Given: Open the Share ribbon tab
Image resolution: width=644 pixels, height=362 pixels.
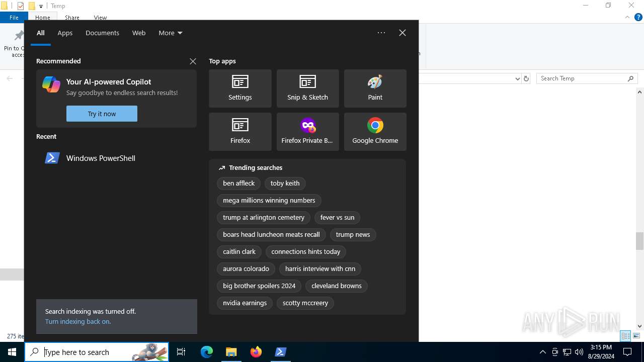Looking at the screenshot, I should (x=72, y=18).
